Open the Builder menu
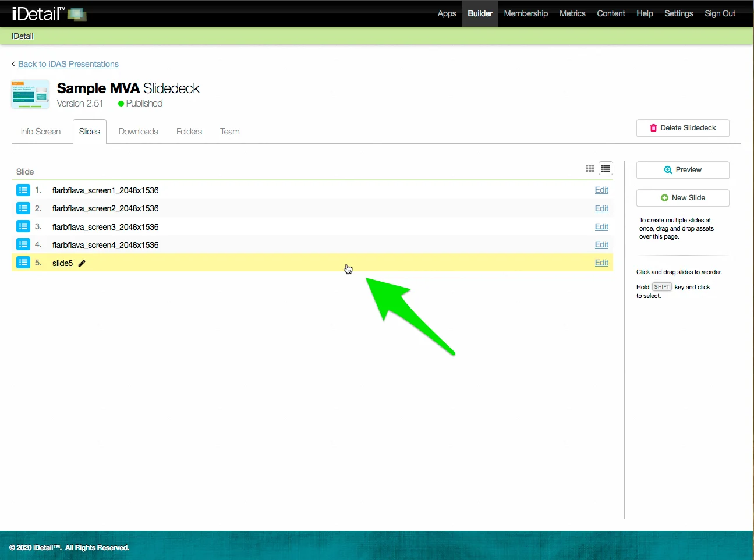The height and width of the screenshot is (560, 754). pos(480,13)
